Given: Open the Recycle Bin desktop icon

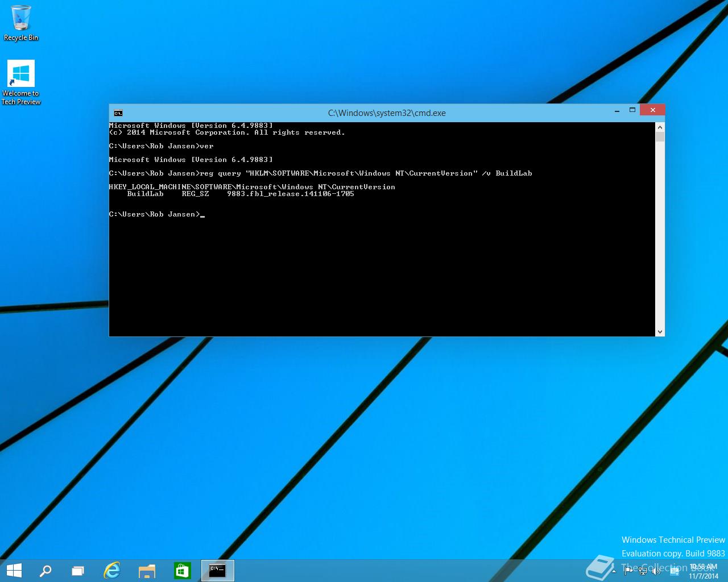Looking at the screenshot, I should click(x=21, y=23).
